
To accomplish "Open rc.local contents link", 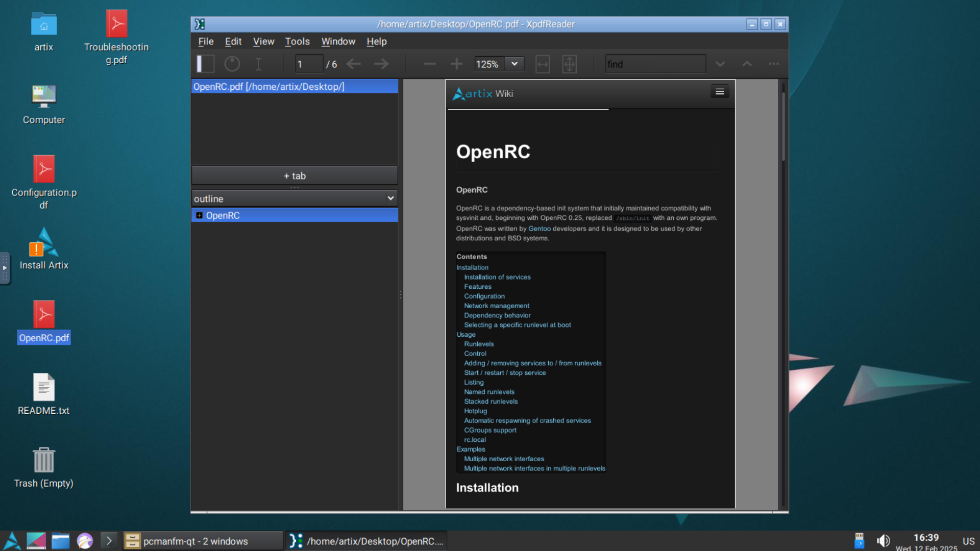I will tap(475, 440).
